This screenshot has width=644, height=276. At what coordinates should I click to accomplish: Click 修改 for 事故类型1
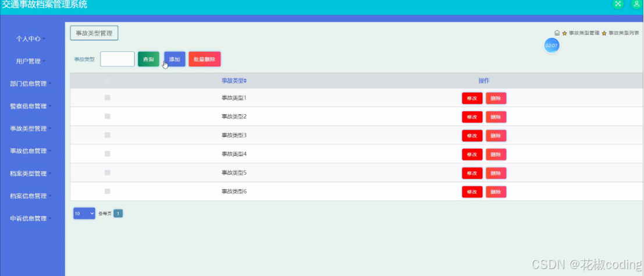[x=472, y=98]
